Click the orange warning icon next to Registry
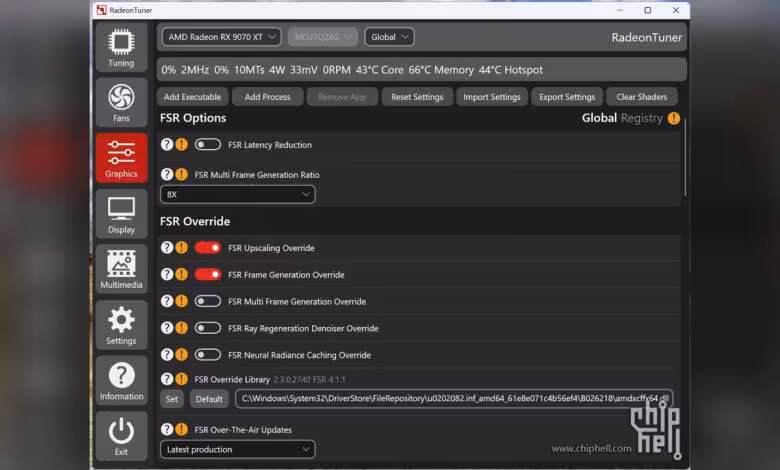The width and height of the screenshot is (780, 470). pos(674,118)
